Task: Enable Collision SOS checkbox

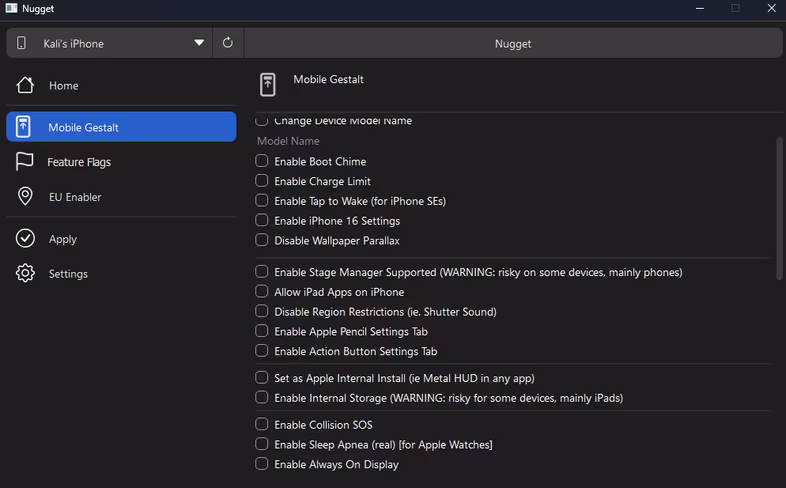Action: click(x=262, y=424)
